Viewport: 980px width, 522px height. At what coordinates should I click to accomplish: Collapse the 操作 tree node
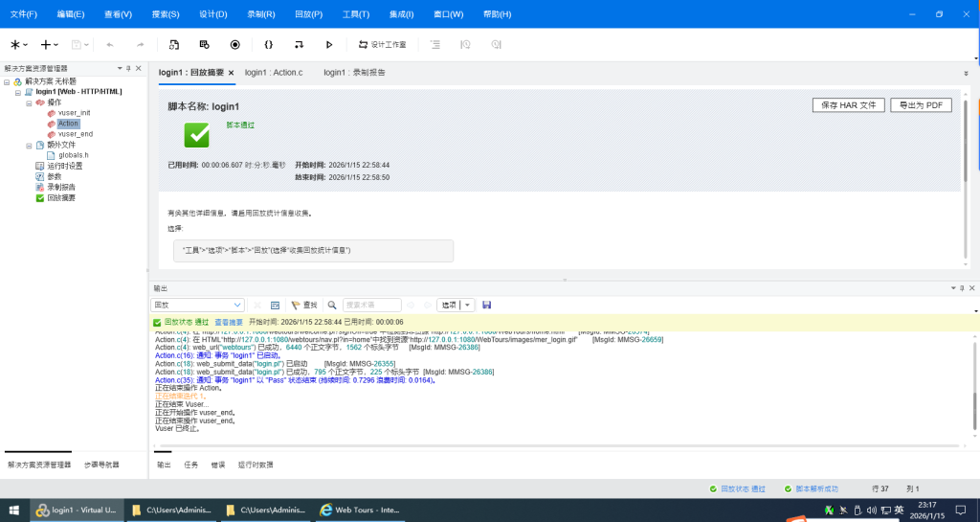tap(30, 102)
